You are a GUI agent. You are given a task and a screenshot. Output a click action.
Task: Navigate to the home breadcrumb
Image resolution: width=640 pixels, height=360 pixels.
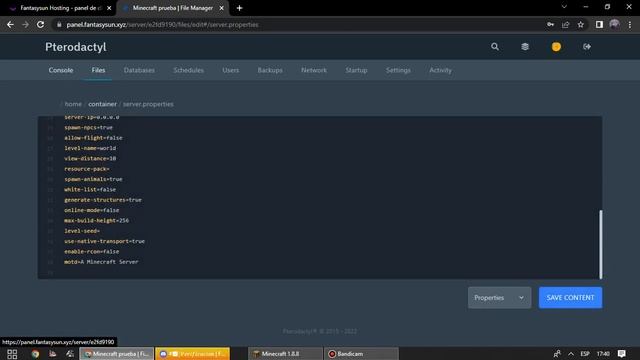(x=73, y=104)
